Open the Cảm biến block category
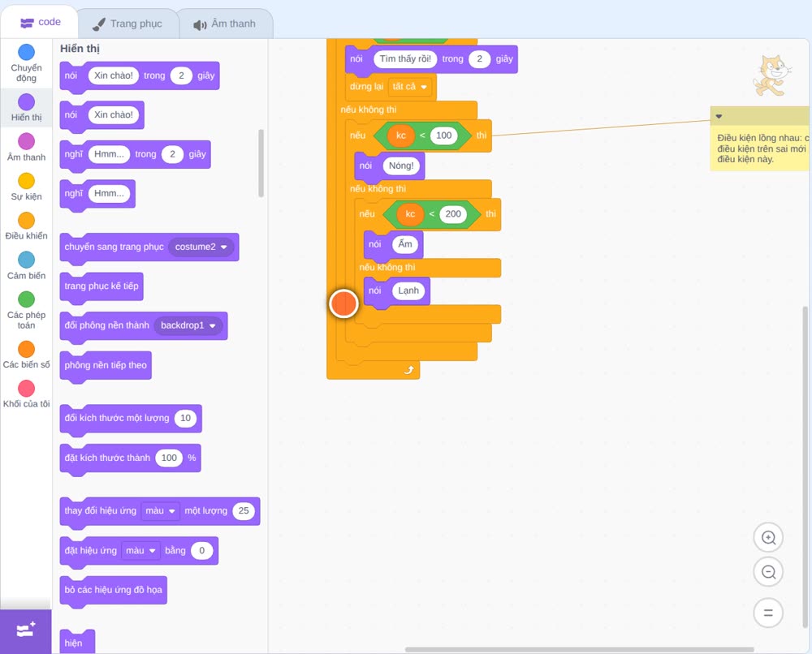Viewport: 812px width, 654px height. tap(27, 265)
